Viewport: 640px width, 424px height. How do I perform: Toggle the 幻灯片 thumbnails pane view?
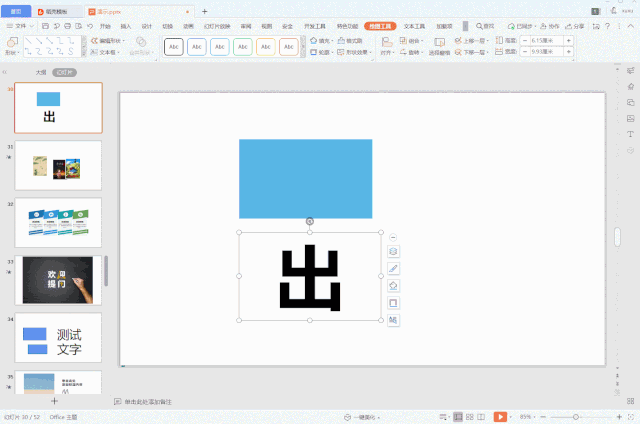point(64,73)
